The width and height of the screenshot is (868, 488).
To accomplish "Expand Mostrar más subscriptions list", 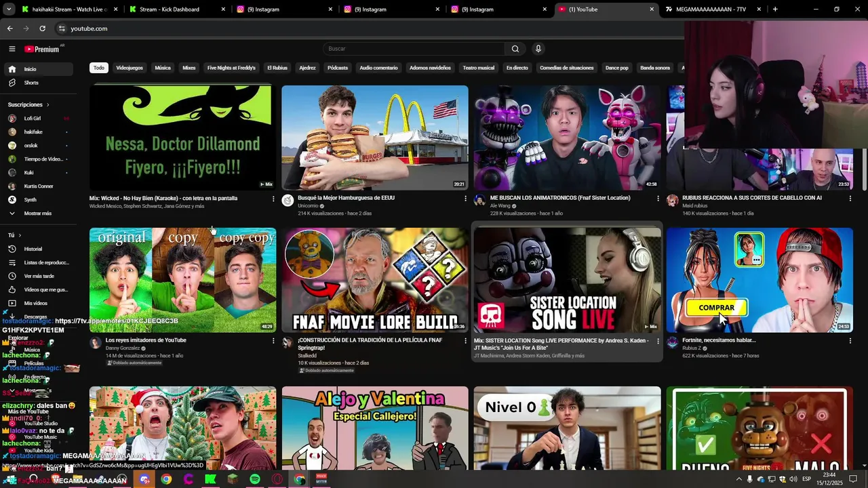I will pyautogui.click(x=39, y=213).
